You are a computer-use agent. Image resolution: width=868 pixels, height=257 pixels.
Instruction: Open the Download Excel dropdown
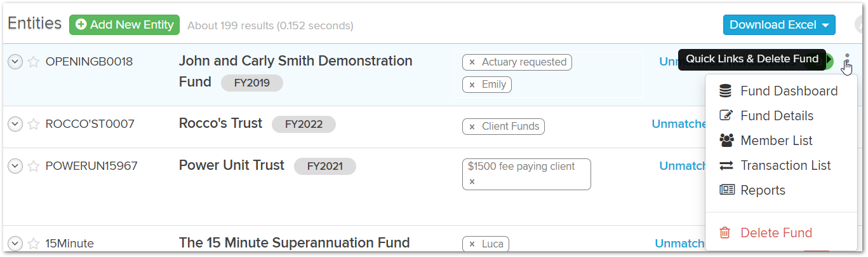tap(779, 25)
